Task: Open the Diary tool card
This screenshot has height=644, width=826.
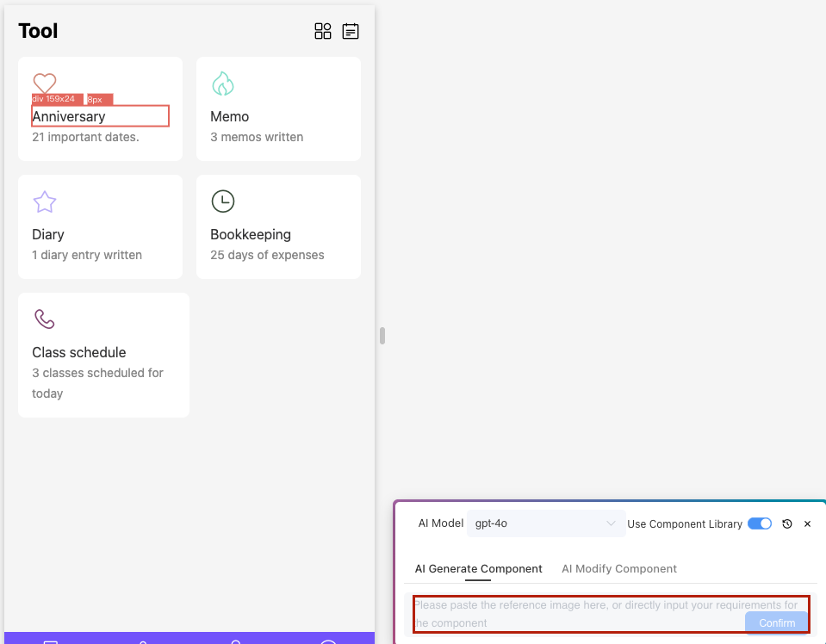Action: [x=100, y=226]
